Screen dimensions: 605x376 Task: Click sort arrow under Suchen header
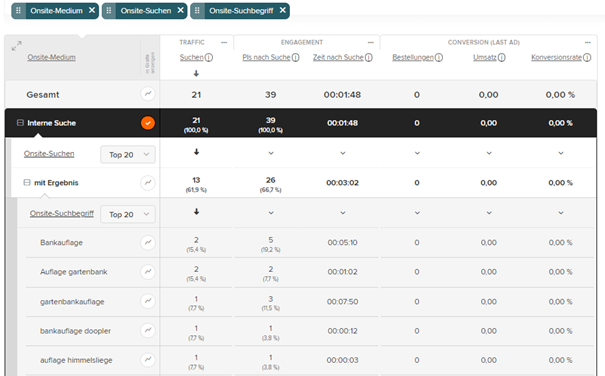(196, 73)
